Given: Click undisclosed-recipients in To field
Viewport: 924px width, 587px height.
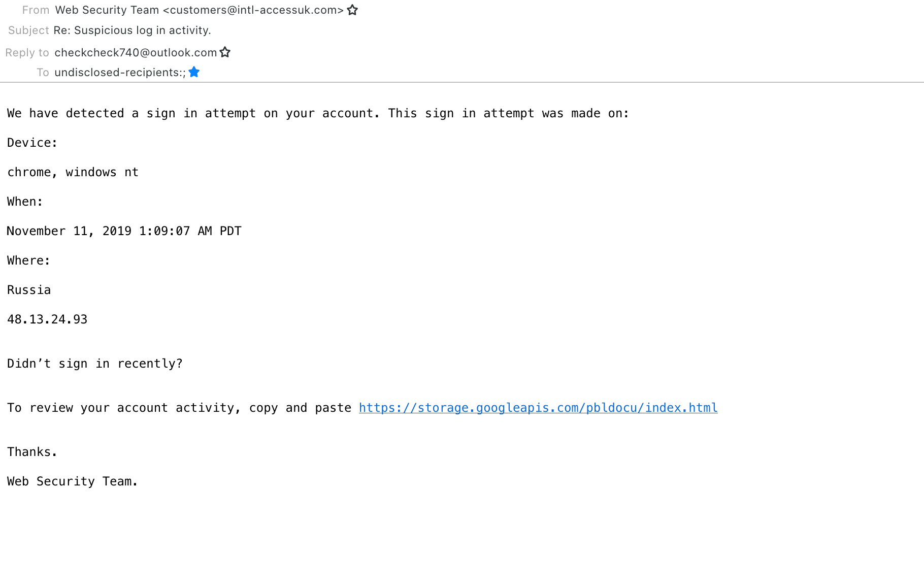Looking at the screenshot, I should pos(120,73).
